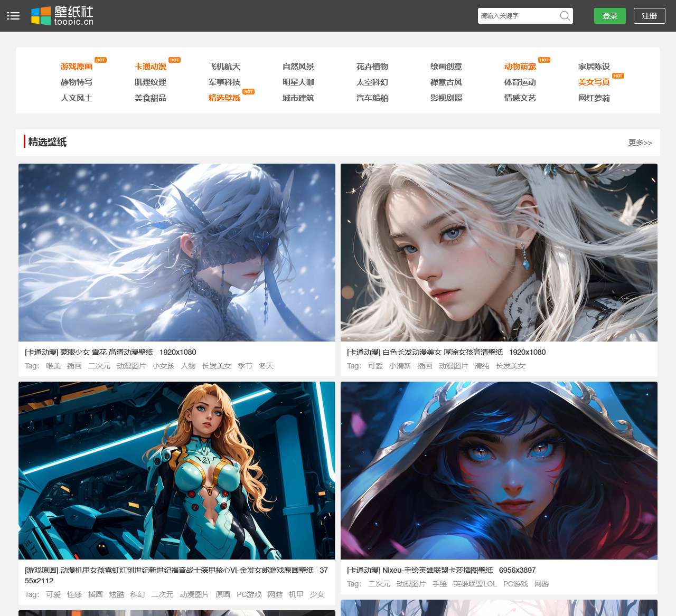Select the 美女写真 category
Viewport: 676px width, 616px height.
[594, 82]
